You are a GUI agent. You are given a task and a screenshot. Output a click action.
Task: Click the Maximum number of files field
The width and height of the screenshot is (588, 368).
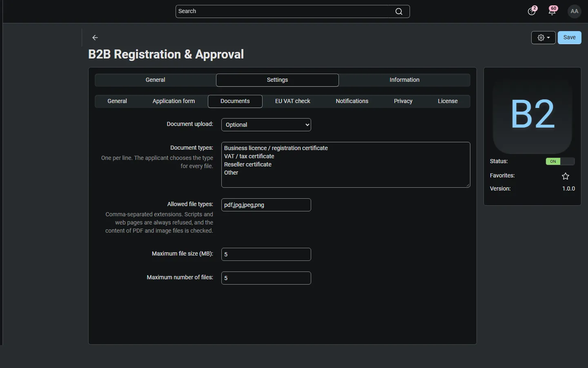click(x=266, y=278)
